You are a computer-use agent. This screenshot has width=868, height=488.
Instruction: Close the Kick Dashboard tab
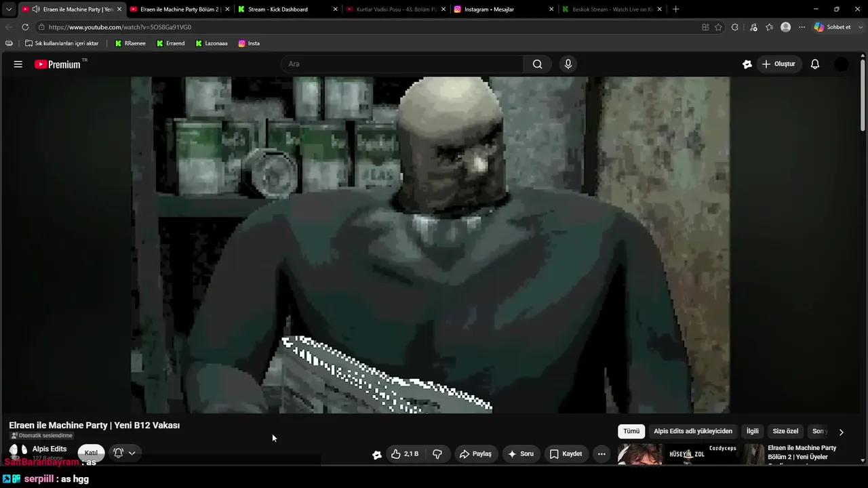coord(335,9)
